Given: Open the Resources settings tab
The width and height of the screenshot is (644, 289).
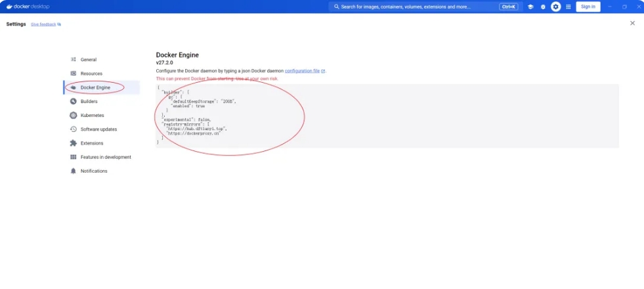Looking at the screenshot, I should (102, 74).
